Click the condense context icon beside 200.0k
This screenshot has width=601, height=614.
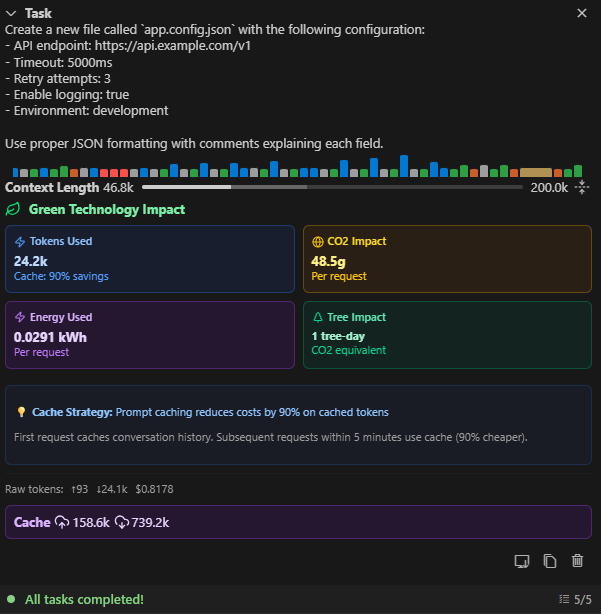(x=583, y=187)
